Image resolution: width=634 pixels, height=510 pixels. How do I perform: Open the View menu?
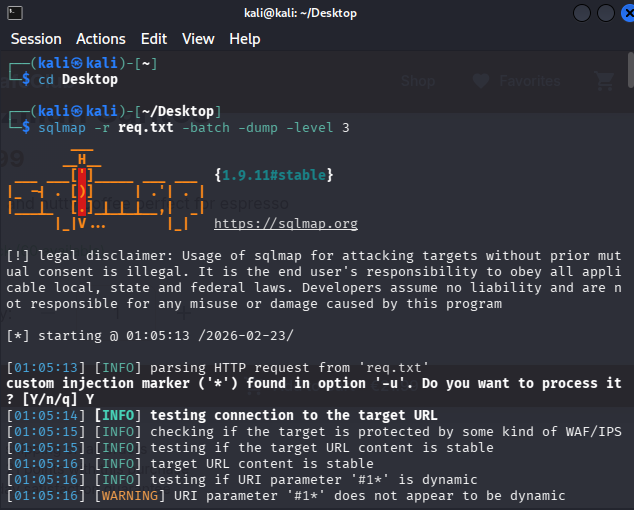click(198, 39)
